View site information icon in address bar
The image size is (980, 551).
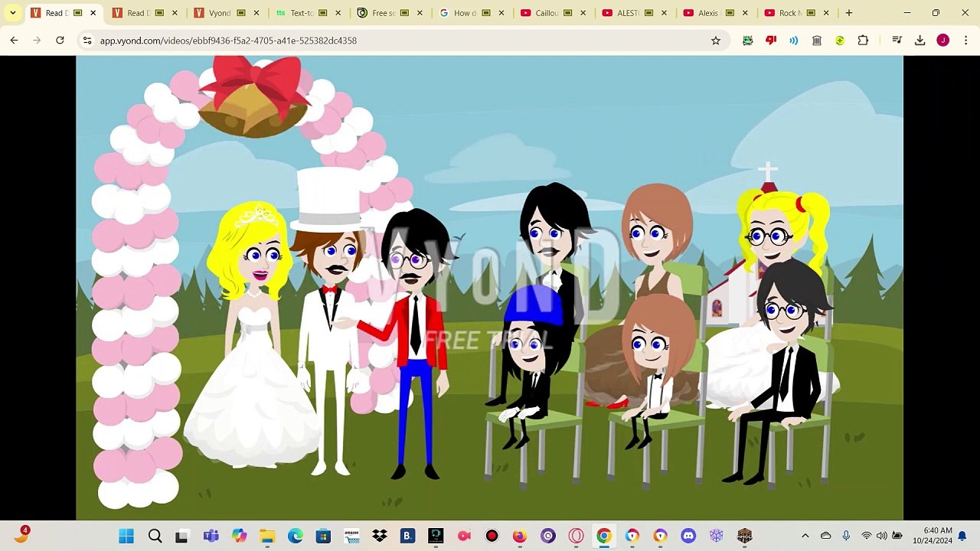click(87, 41)
